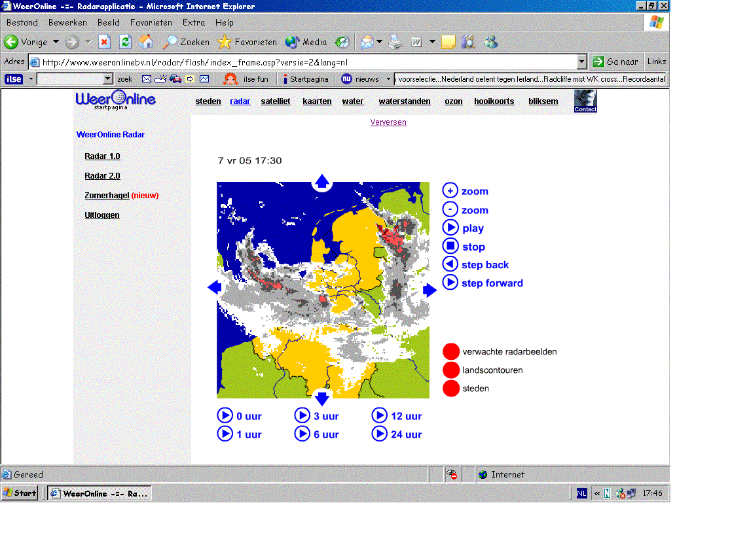Toggle landscontouren red button

(x=451, y=370)
